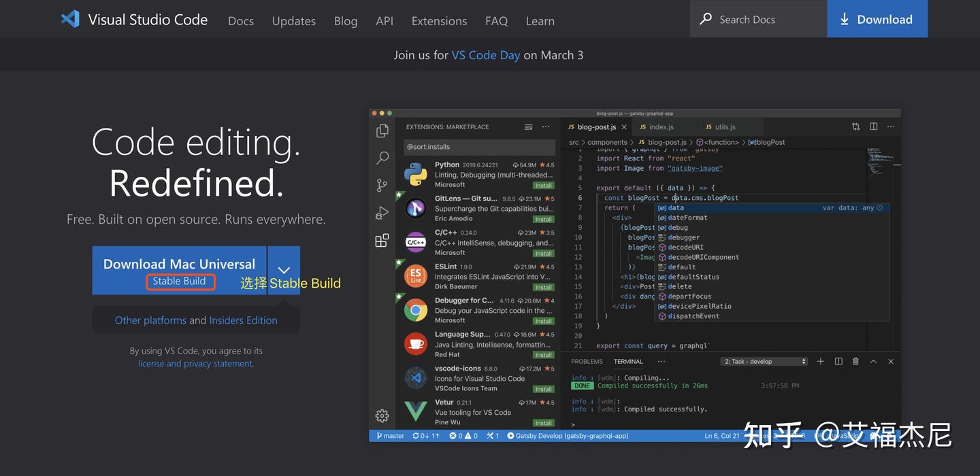Toggle maximize panel with the chevron

pyautogui.click(x=873, y=361)
